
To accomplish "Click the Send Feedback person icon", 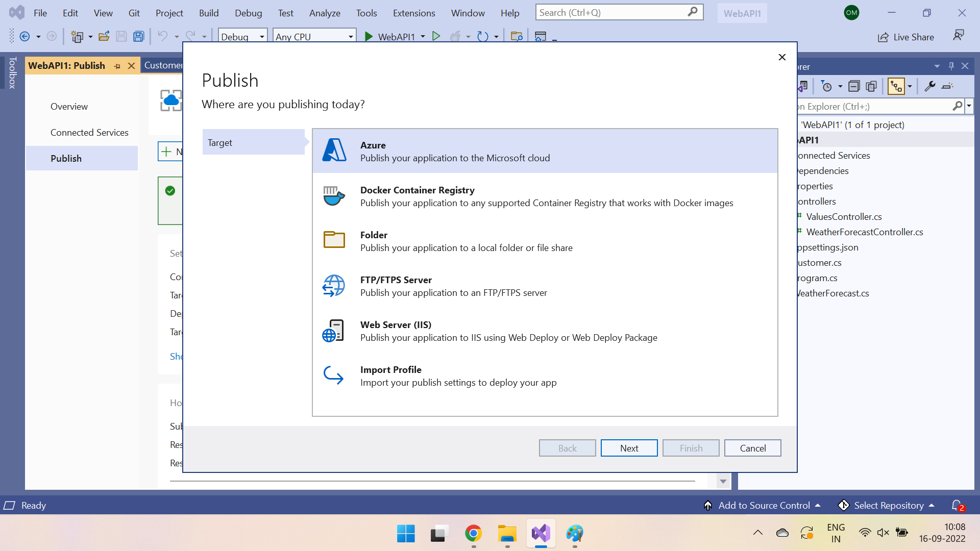I will tap(959, 35).
